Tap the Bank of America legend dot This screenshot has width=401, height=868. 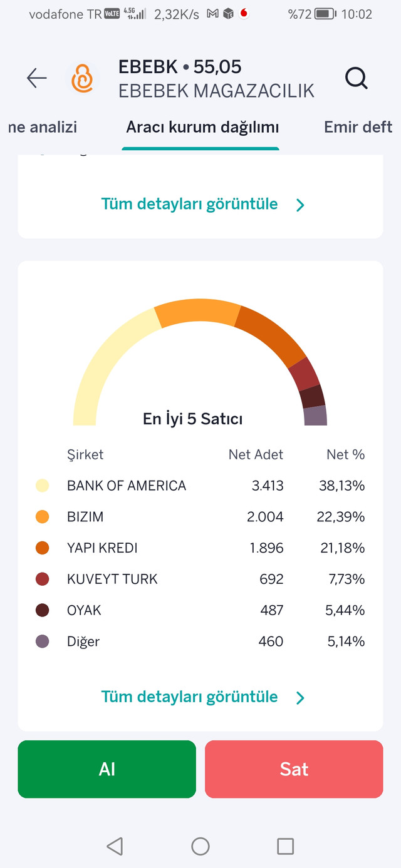(43, 486)
